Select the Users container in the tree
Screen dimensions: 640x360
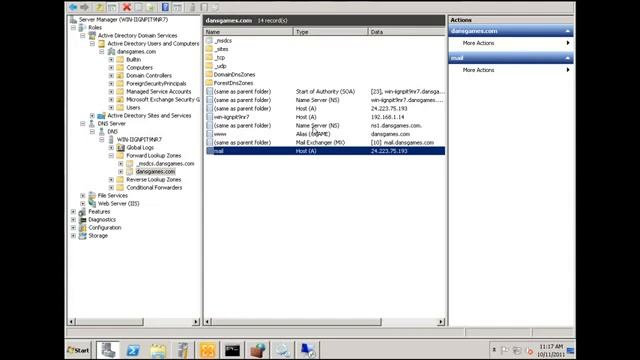tap(133, 107)
